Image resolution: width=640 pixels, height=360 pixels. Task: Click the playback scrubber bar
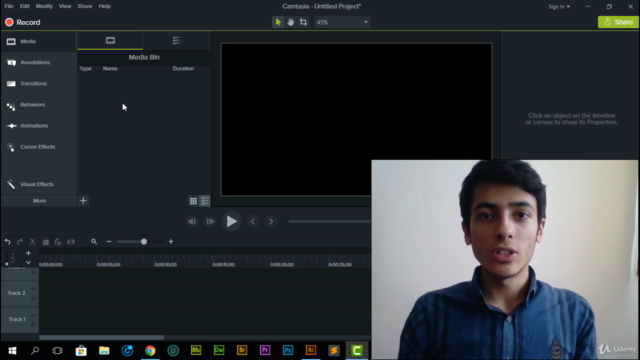(x=330, y=222)
